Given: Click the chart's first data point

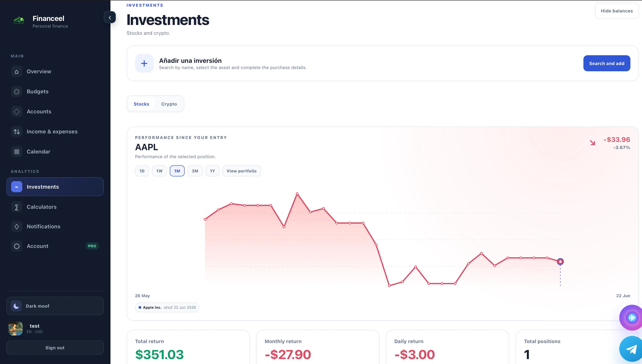Looking at the screenshot, I should pos(205,219).
